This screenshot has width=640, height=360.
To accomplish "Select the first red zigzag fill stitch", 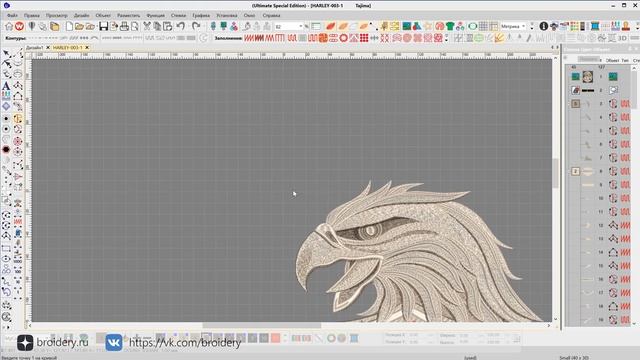I will click(249, 38).
